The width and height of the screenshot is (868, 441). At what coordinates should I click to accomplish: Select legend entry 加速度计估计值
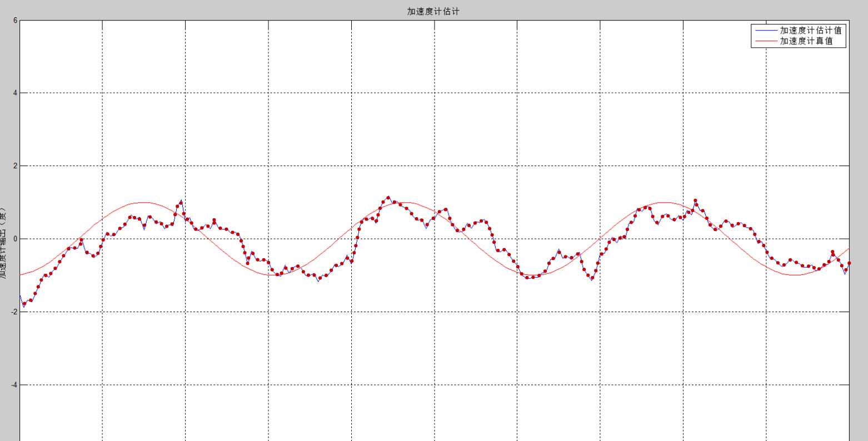click(811, 31)
